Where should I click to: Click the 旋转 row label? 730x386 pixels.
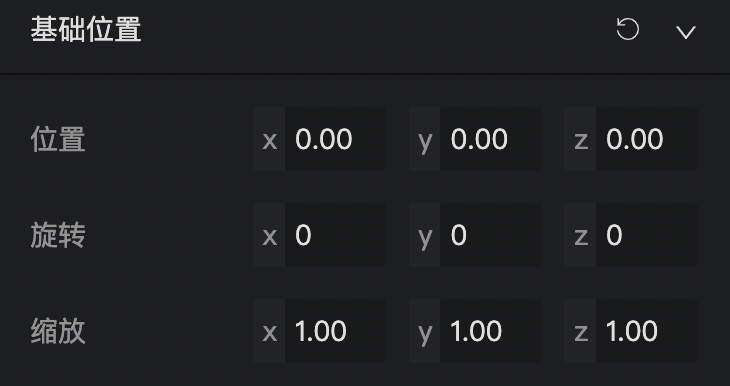click(58, 235)
